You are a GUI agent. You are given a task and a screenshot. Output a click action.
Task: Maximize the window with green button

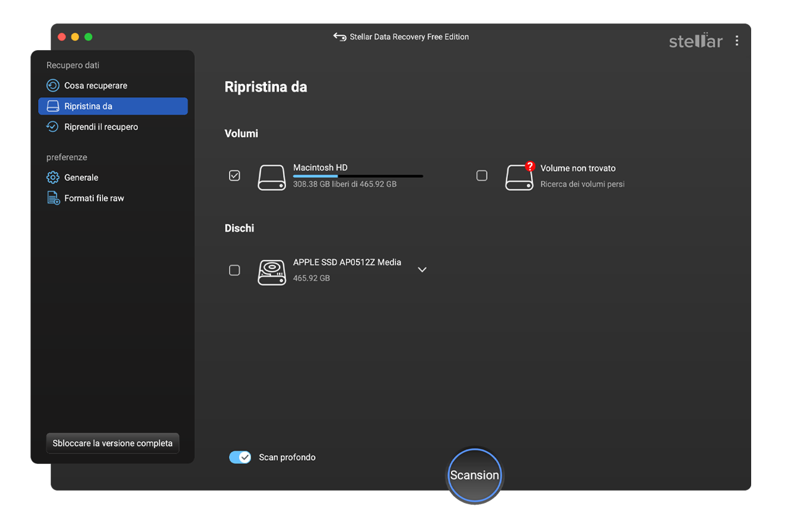88,37
